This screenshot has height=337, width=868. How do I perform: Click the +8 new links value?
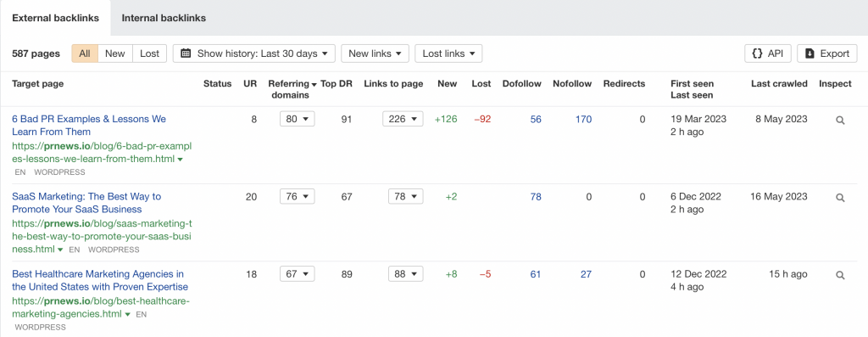click(x=451, y=274)
